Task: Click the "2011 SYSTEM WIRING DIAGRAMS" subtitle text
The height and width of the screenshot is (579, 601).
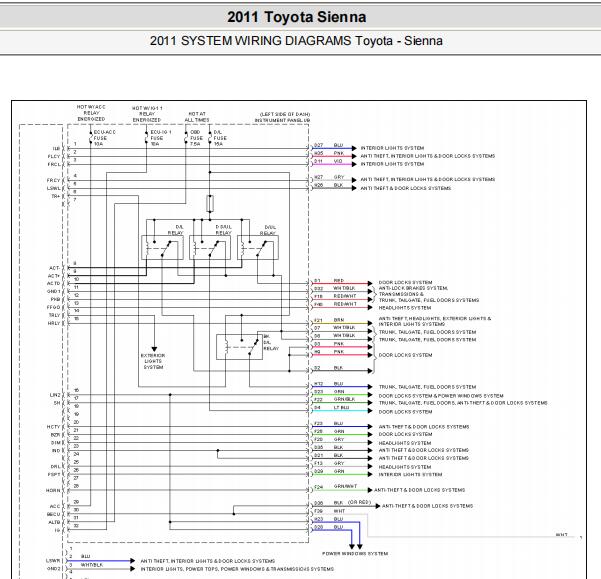Action: [250, 41]
